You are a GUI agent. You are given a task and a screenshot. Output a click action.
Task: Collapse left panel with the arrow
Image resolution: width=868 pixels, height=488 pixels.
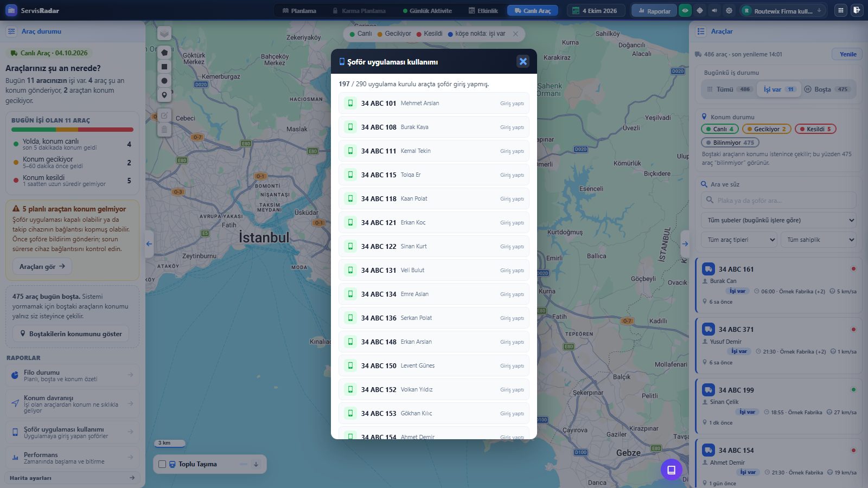(149, 243)
